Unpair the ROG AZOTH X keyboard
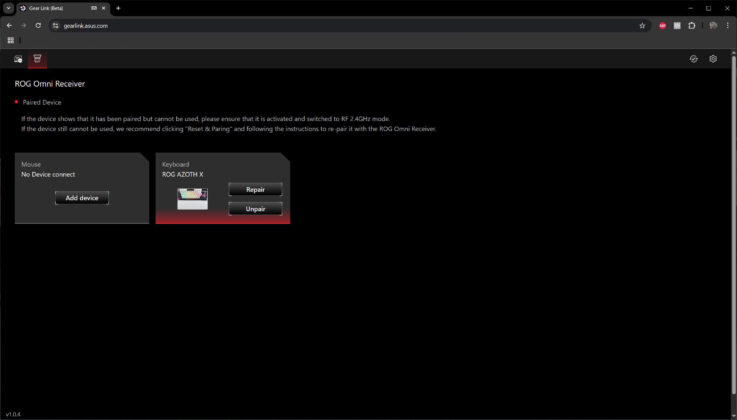 [x=255, y=209]
